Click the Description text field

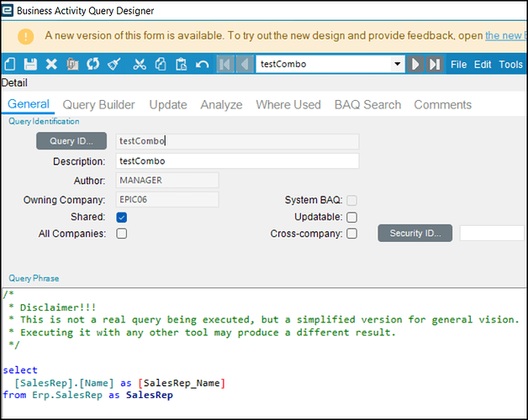point(237,161)
